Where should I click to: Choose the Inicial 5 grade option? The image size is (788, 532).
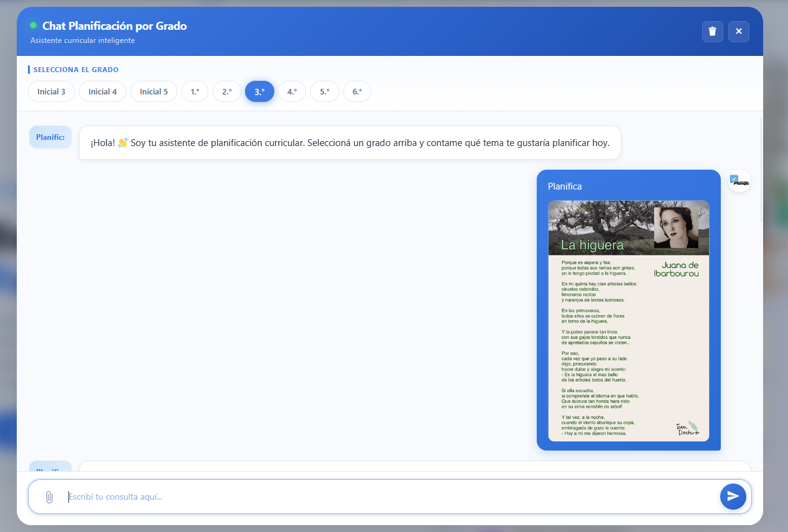pos(154,91)
